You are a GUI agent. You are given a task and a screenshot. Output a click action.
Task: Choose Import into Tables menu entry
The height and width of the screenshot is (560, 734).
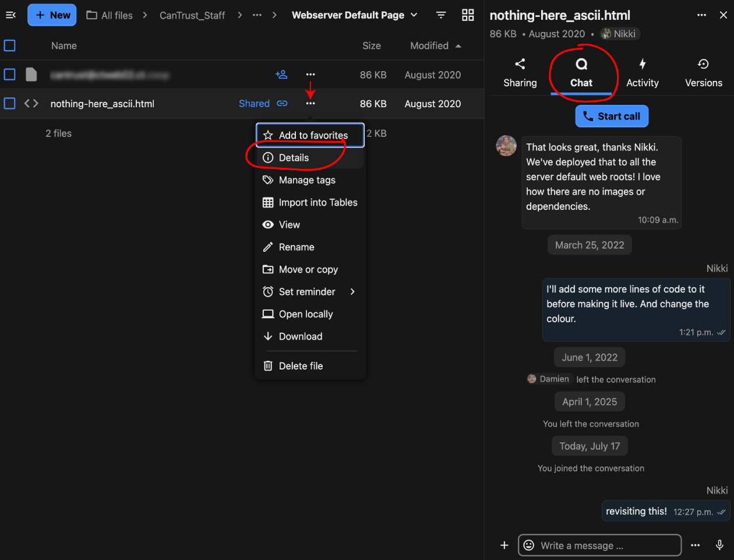point(310,203)
